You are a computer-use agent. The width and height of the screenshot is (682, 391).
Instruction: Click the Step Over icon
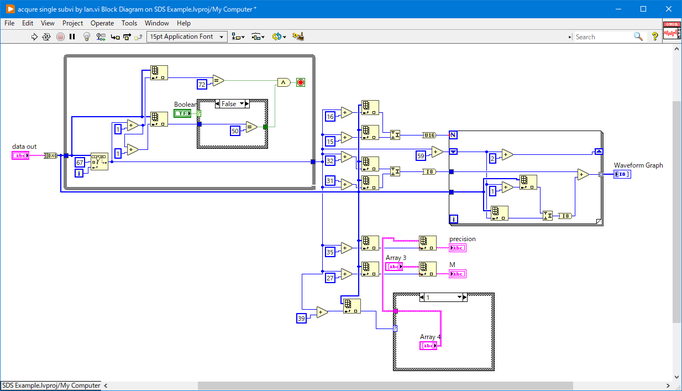click(x=127, y=37)
